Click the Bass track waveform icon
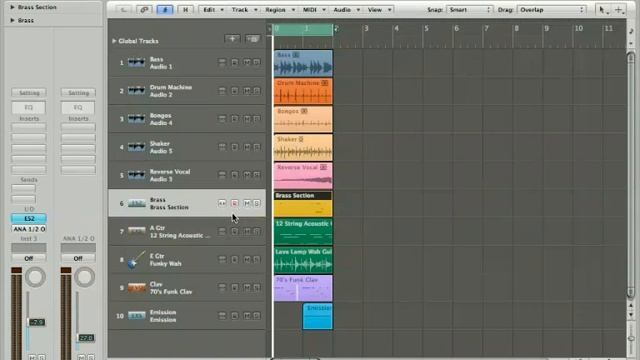The width and height of the screenshot is (640, 360). [136, 62]
